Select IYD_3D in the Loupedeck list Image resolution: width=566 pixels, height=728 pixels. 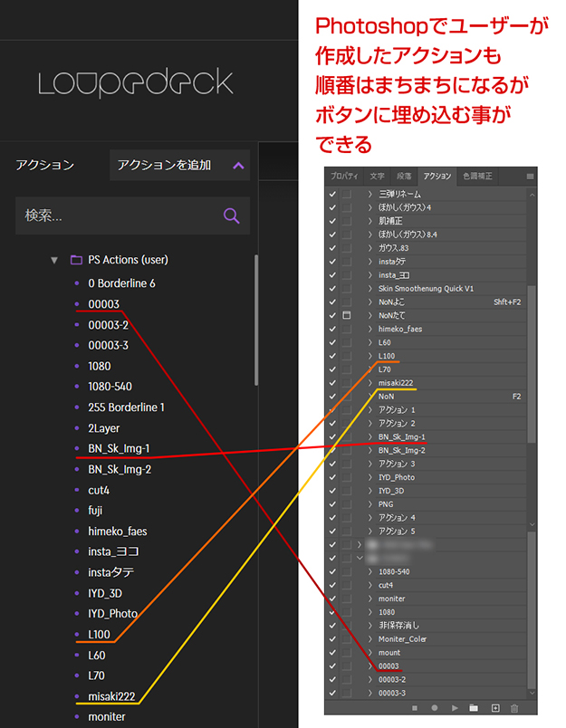pyautogui.click(x=105, y=593)
